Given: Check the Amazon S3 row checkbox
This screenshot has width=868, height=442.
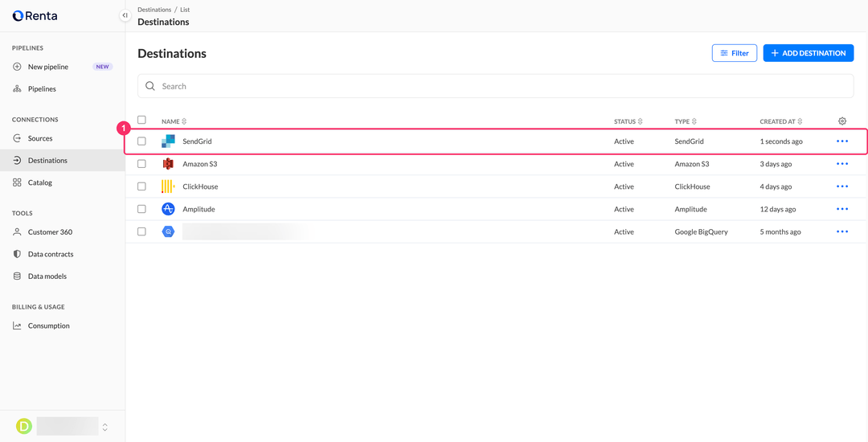Looking at the screenshot, I should [141, 164].
